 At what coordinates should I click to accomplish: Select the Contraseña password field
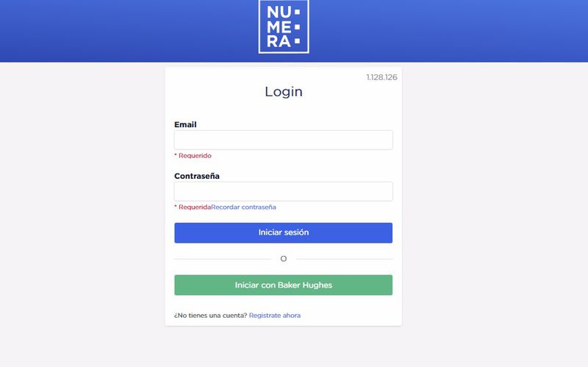pyautogui.click(x=284, y=191)
